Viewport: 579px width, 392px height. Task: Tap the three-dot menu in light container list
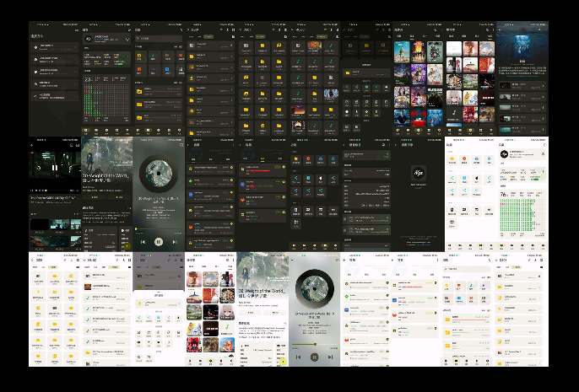pyautogui.click(x=437, y=260)
